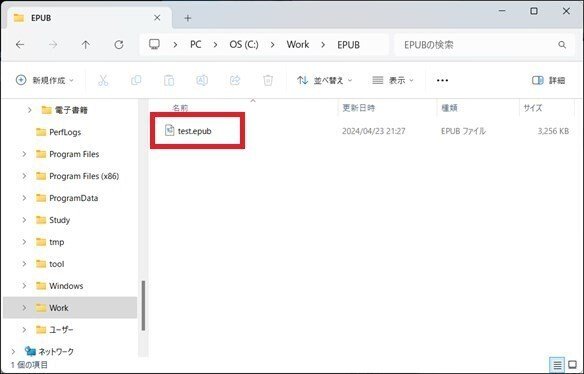
Task: Expand the Windows folder node
Action: pos(24,286)
